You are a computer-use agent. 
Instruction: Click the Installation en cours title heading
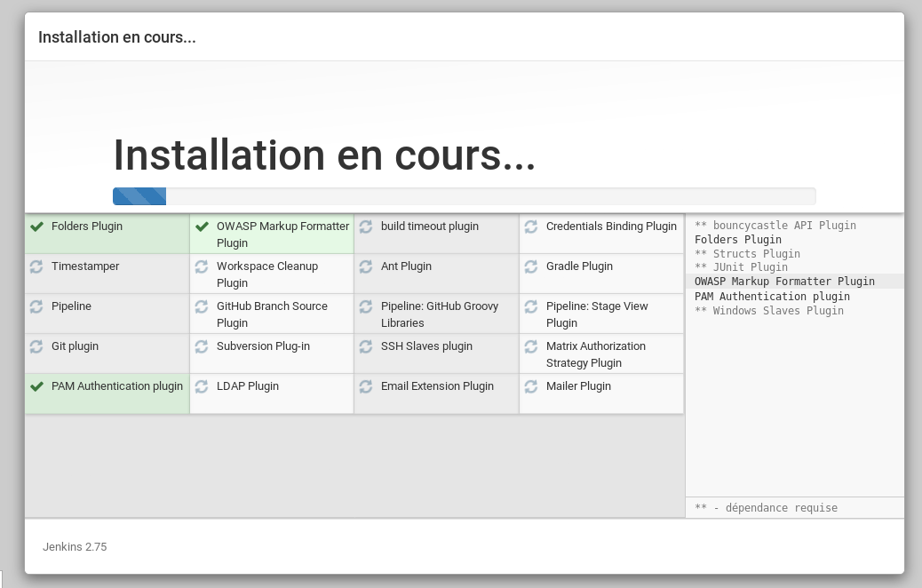point(322,156)
